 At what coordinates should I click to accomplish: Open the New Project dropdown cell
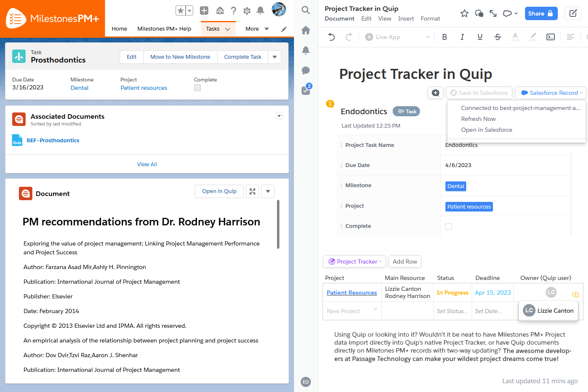click(x=352, y=311)
